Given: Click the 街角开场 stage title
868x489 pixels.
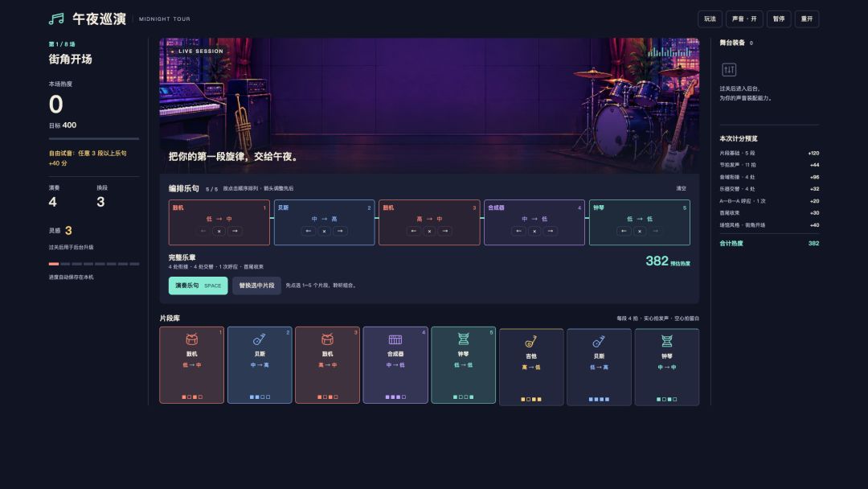Looking at the screenshot, I should pos(70,60).
